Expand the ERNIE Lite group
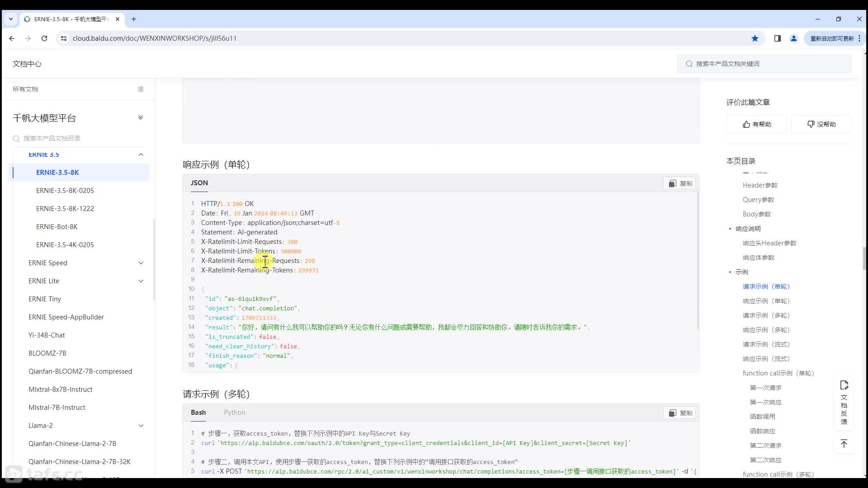The height and width of the screenshot is (488, 868). 141,281
